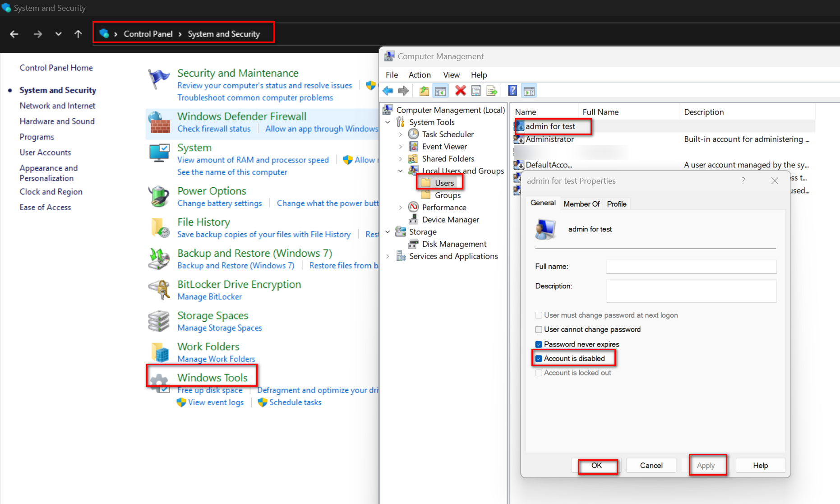Click the BitLocker Drive Encryption key icon
This screenshot has height=504, width=840.
[159, 290]
